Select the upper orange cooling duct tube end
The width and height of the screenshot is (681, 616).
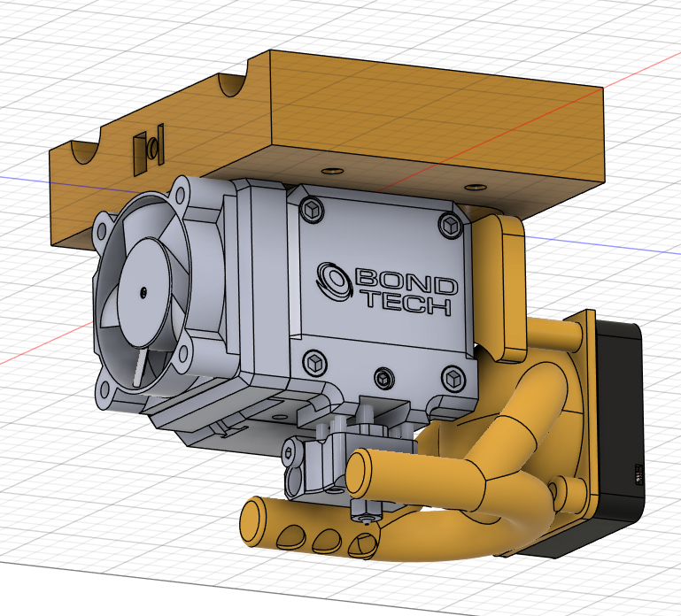360,474
